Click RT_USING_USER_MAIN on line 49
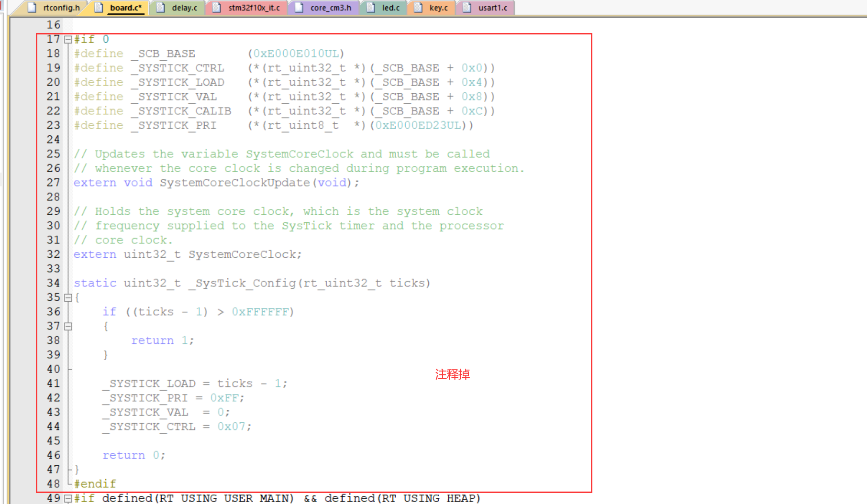The width and height of the screenshot is (867, 504). pyautogui.click(x=224, y=498)
